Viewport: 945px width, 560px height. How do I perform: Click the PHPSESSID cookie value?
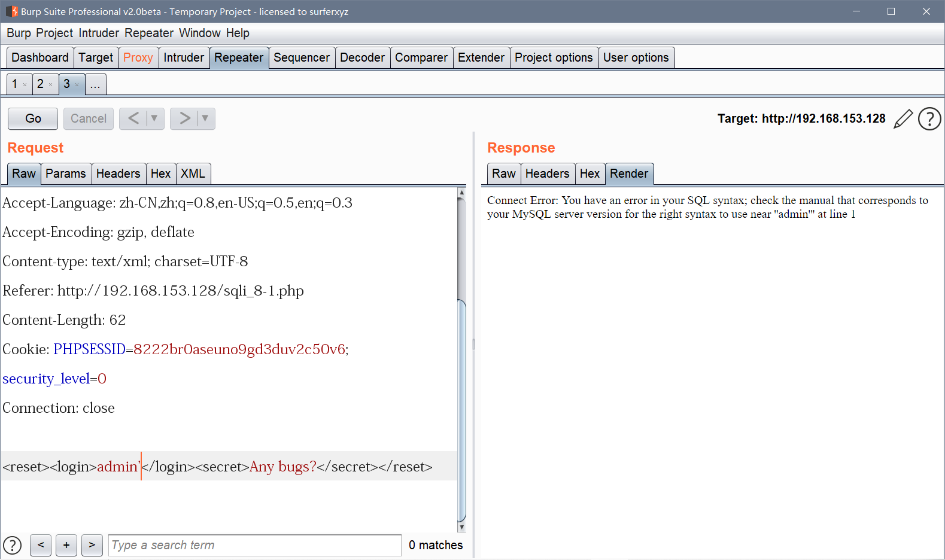(239, 349)
